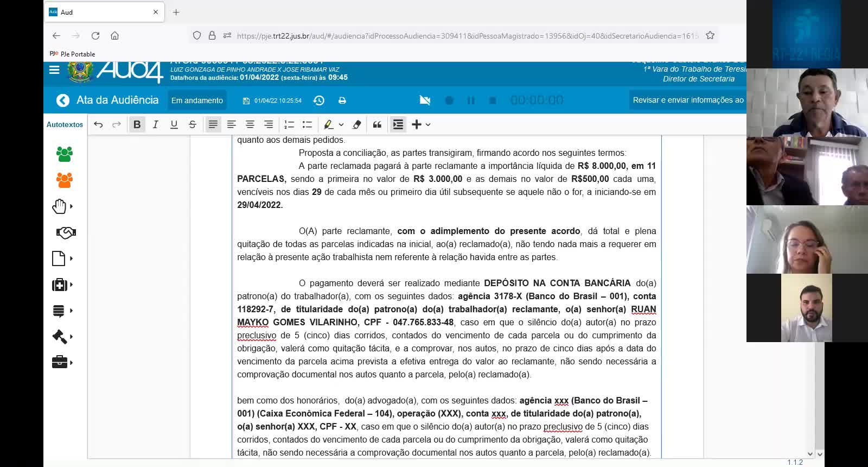
Task: Open the plus insert dropdown
Action: click(421, 124)
